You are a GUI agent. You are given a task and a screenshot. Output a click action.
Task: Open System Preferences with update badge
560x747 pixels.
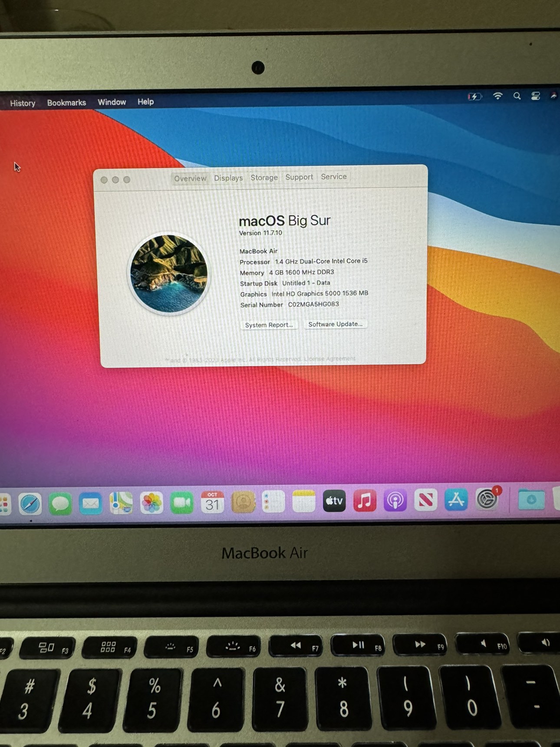(487, 499)
